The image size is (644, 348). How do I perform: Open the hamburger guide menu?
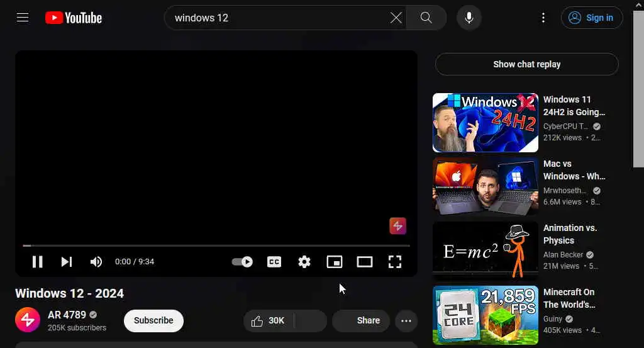[23, 18]
